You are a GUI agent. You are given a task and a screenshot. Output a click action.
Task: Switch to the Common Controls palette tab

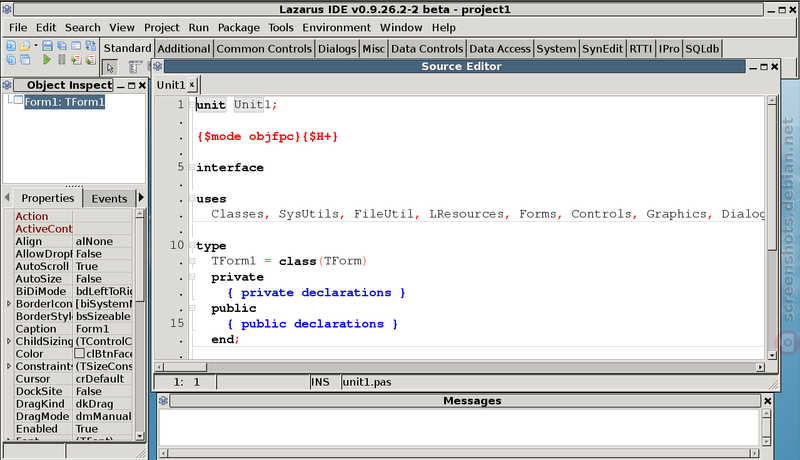(x=264, y=49)
